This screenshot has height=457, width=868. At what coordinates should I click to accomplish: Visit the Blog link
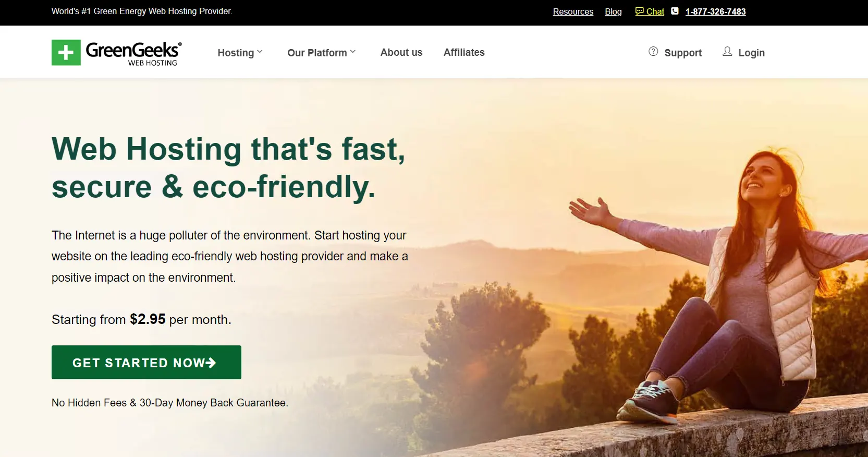click(x=613, y=11)
